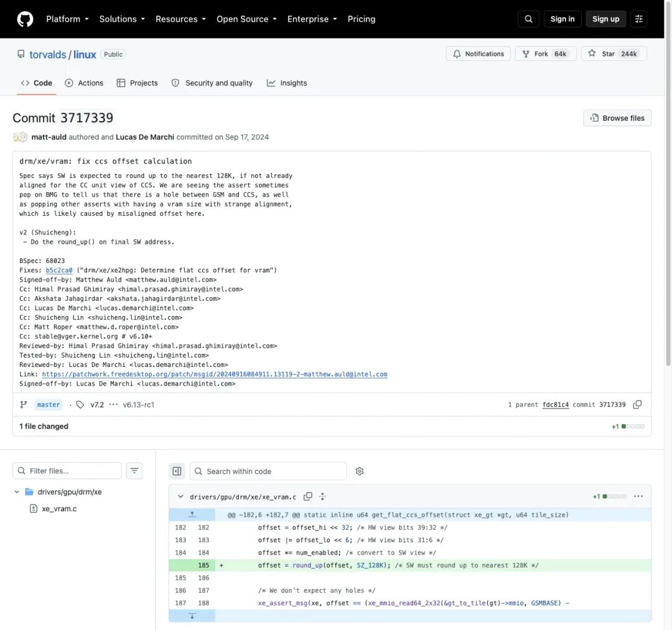Open the file filter options icon

134,471
